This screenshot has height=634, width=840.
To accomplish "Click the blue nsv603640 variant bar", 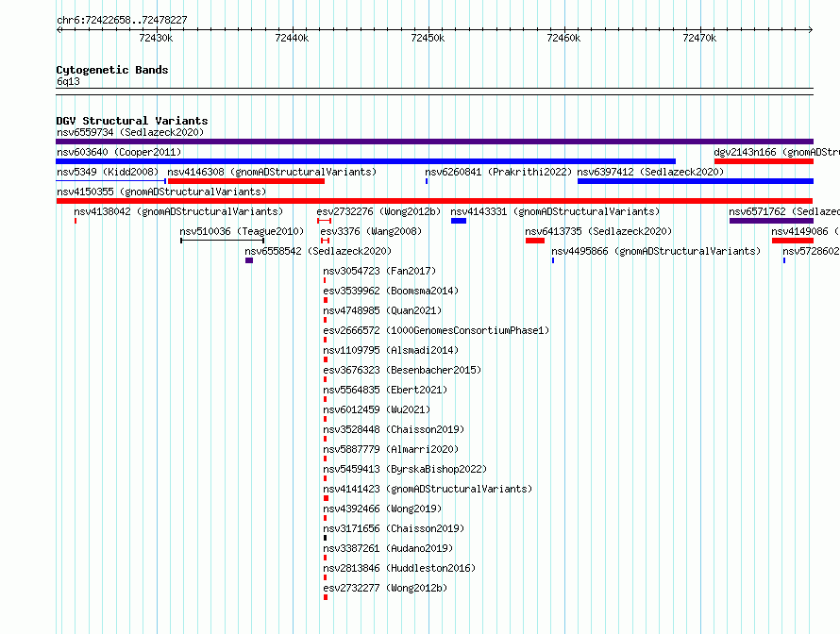I will point(365,161).
